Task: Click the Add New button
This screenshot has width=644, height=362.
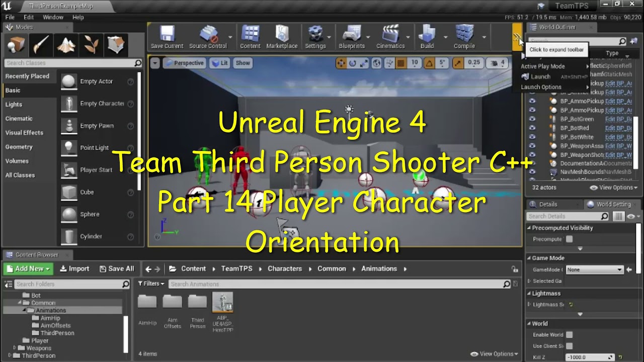Action: click(x=28, y=269)
